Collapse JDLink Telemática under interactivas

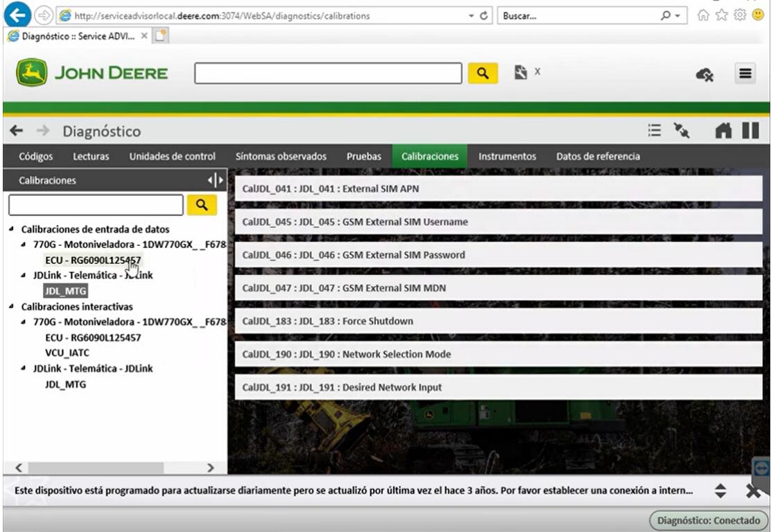tap(24, 368)
